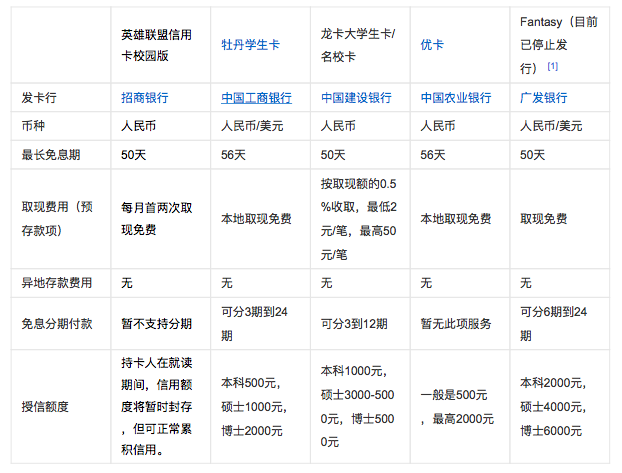Select the 免息分期付款 row label
The height and width of the screenshot is (473, 622).
(57, 324)
